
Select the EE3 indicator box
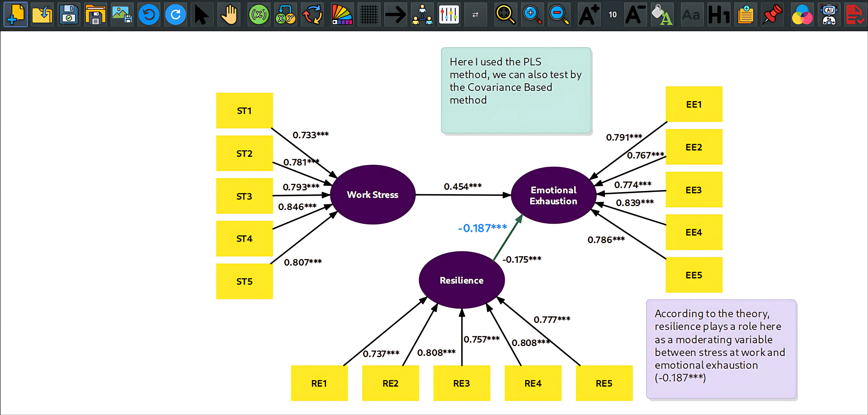click(x=694, y=190)
